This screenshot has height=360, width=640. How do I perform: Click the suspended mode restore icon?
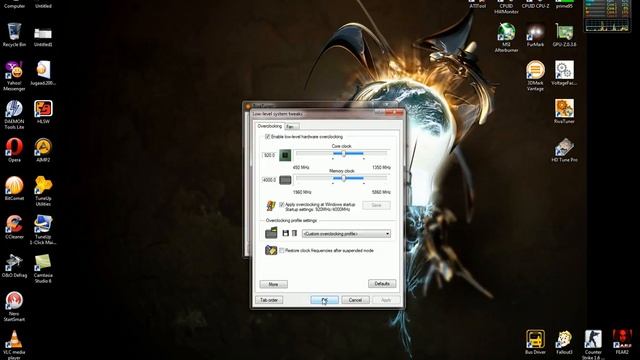click(271, 250)
